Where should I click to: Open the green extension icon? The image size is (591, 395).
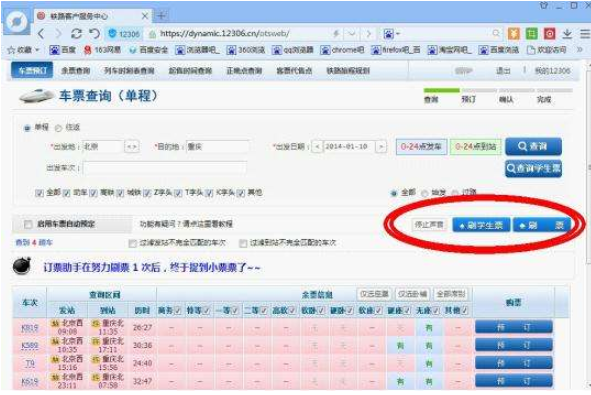point(531,34)
